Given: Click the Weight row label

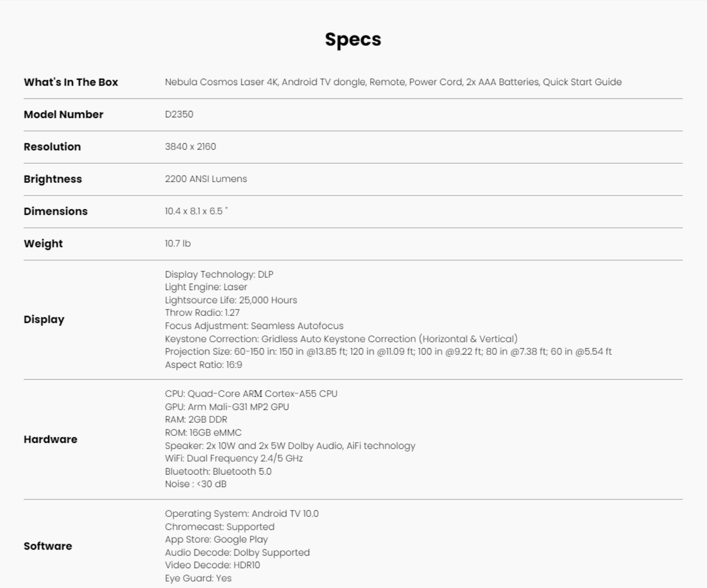Looking at the screenshot, I should 43,244.
